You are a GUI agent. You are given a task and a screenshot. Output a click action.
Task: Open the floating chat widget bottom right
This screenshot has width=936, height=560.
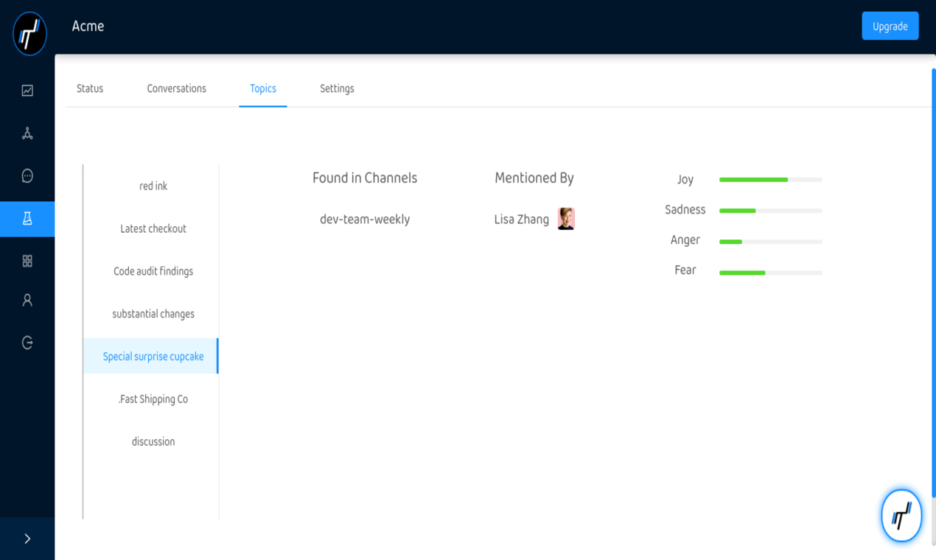click(x=901, y=515)
